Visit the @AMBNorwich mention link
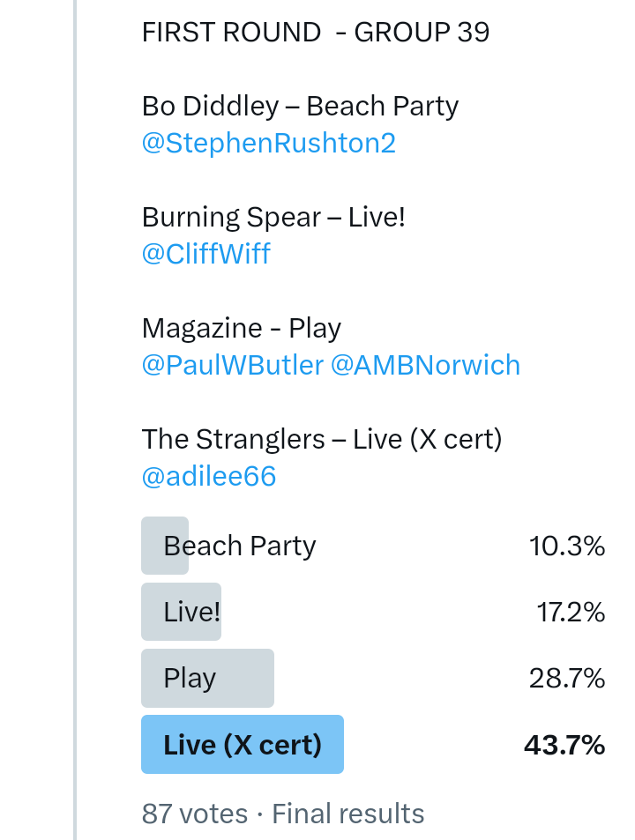This screenshot has width=635, height=840. (x=425, y=365)
